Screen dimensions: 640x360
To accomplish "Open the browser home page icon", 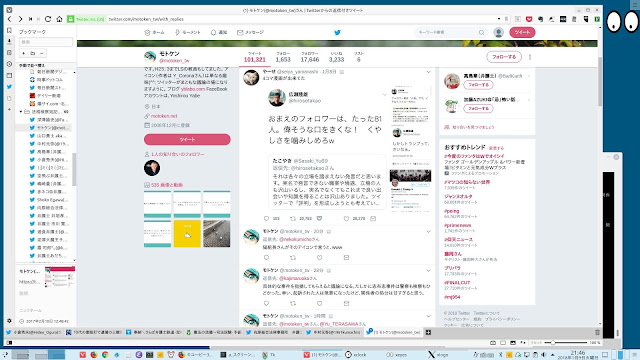I will [x=59, y=19].
